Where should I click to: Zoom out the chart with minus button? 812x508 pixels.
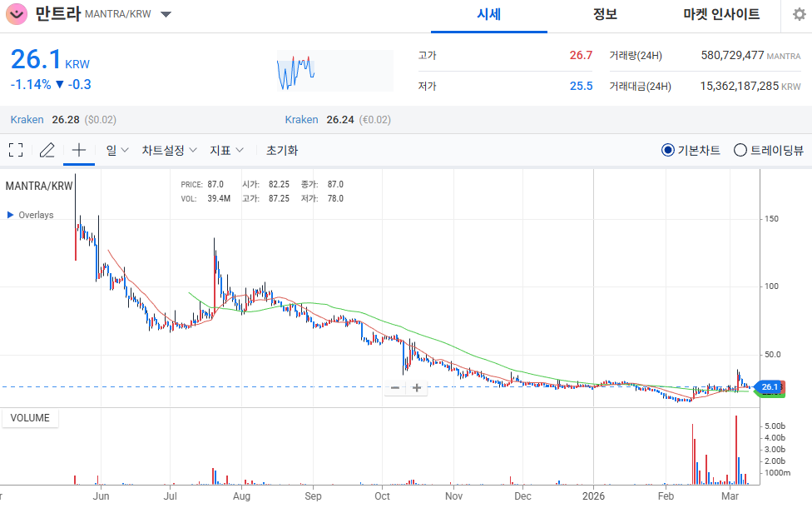395,388
